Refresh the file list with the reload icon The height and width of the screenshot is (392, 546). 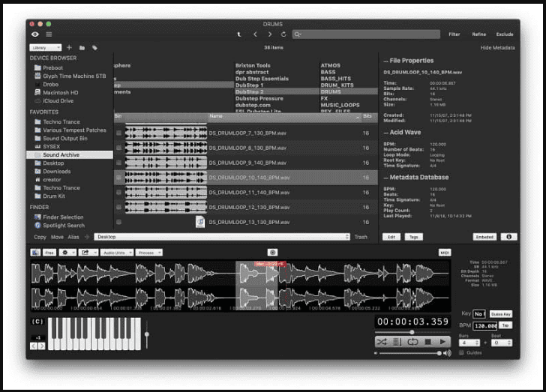[283, 34]
